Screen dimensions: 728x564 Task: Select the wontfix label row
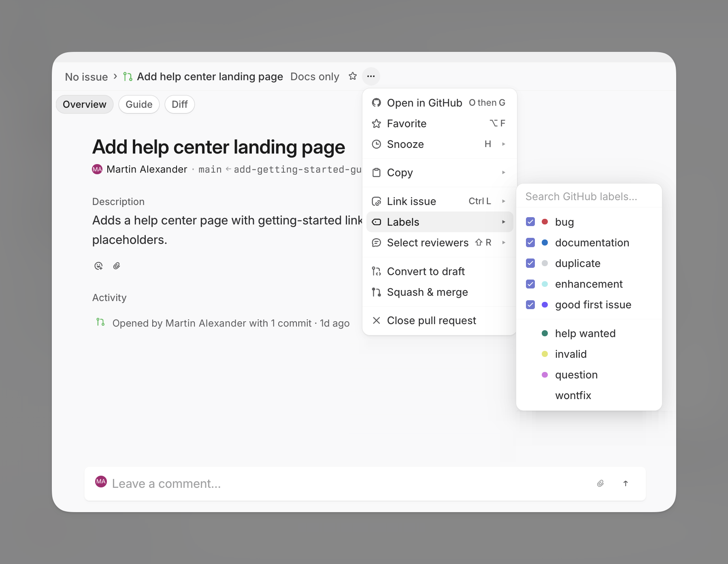589,395
